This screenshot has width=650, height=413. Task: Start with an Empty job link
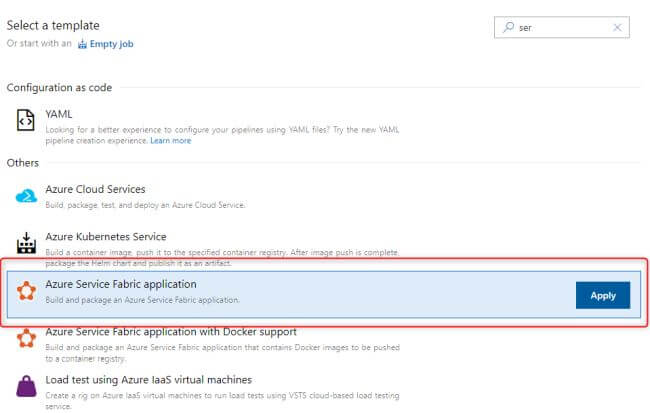click(112, 44)
